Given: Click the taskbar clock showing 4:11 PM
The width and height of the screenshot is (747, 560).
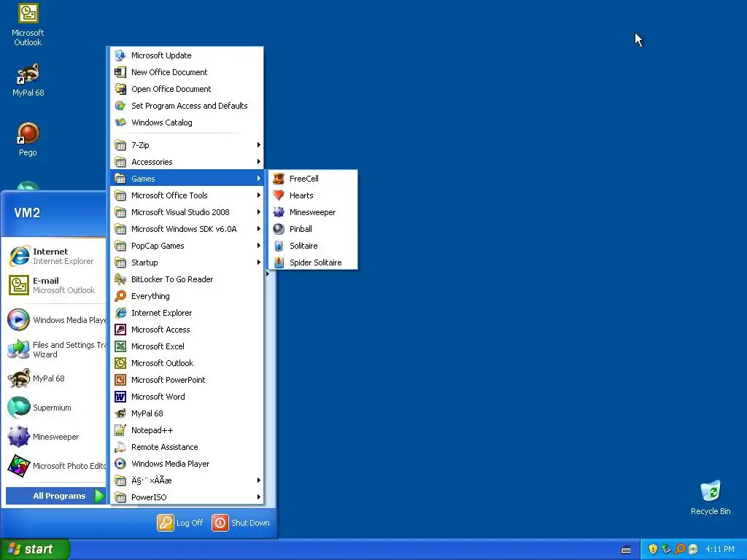Looking at the screenshot, I should click(x=720, y=549).
